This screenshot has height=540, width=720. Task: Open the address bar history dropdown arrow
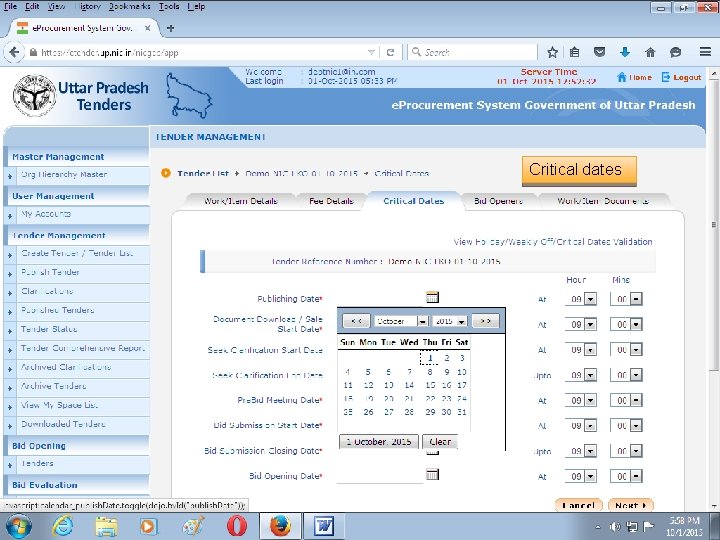click(371, 52)
